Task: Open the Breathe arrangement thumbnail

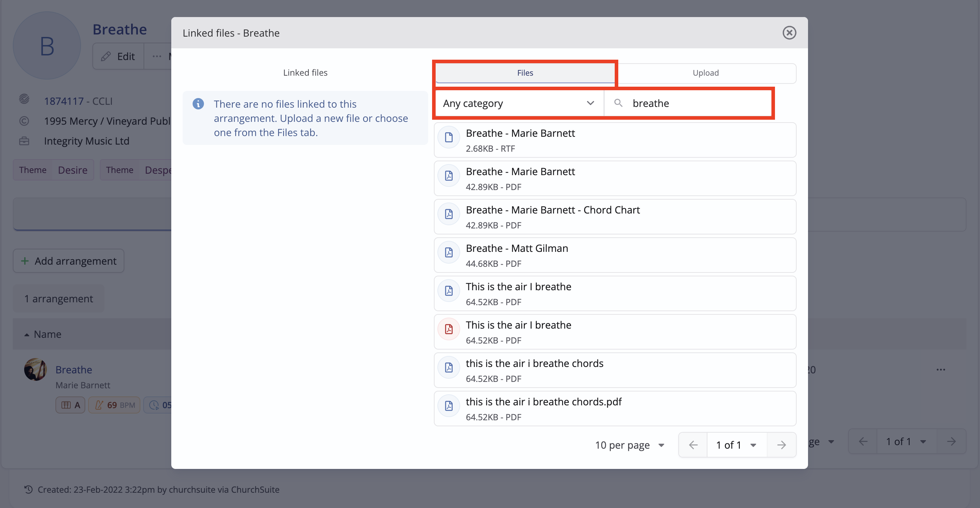Action: point(35,369)
